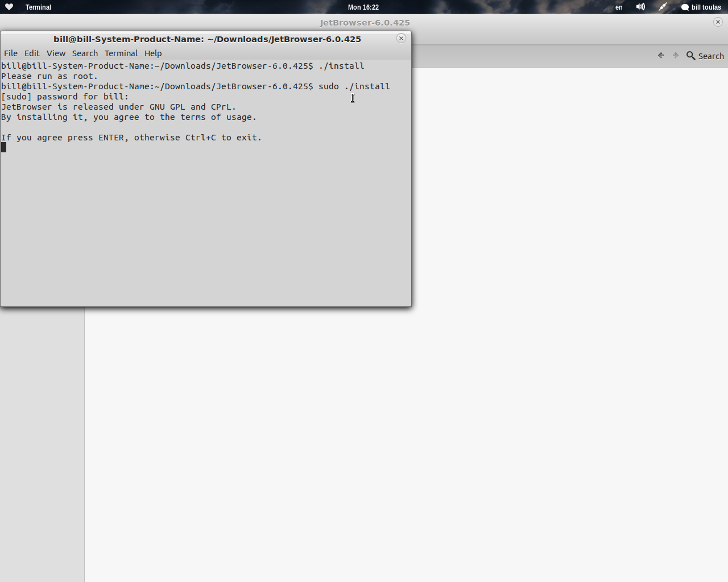Open the Help menu in Terminal
The width and height of the screenshot is (728, 582).
coord(153,53)
